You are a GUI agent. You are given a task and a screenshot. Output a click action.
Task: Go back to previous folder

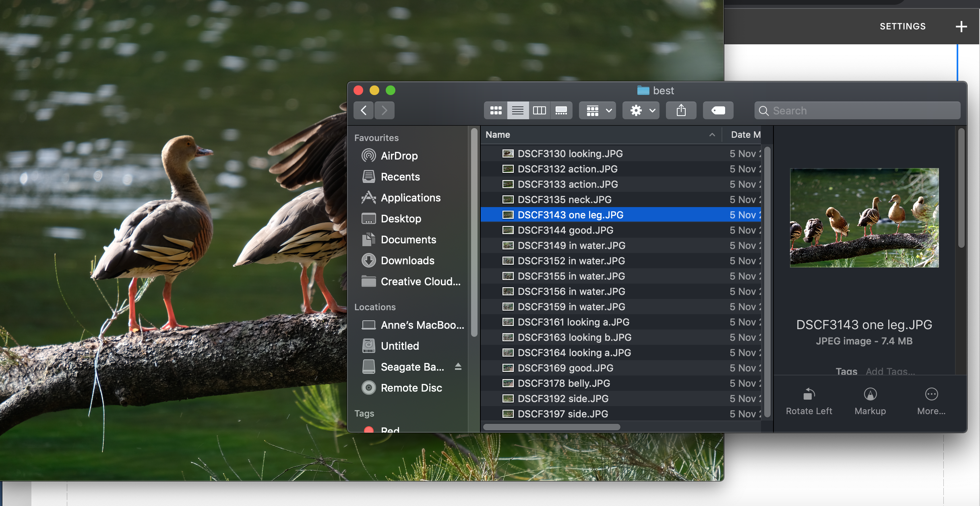(x=364, y=110)
